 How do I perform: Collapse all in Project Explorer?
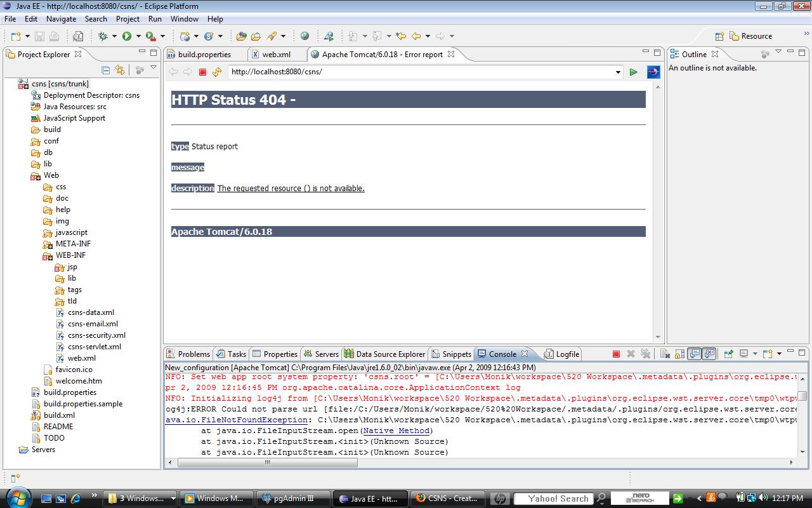(106, 70)
